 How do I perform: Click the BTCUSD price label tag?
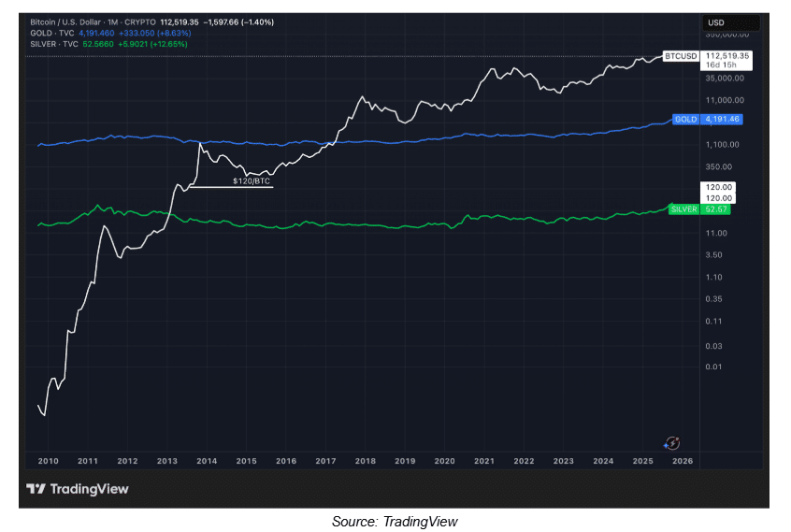point(680,56)
